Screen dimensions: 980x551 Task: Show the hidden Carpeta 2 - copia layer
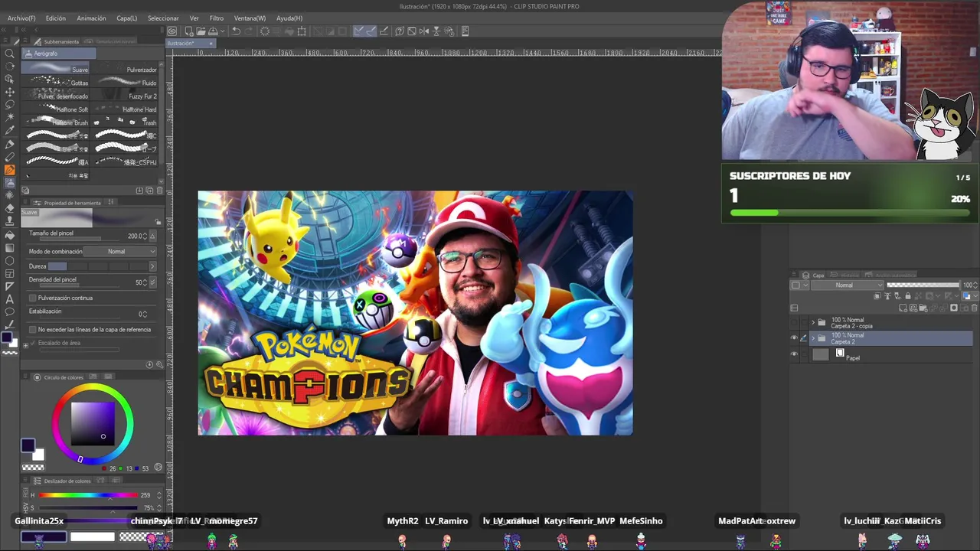coord(794,322)
